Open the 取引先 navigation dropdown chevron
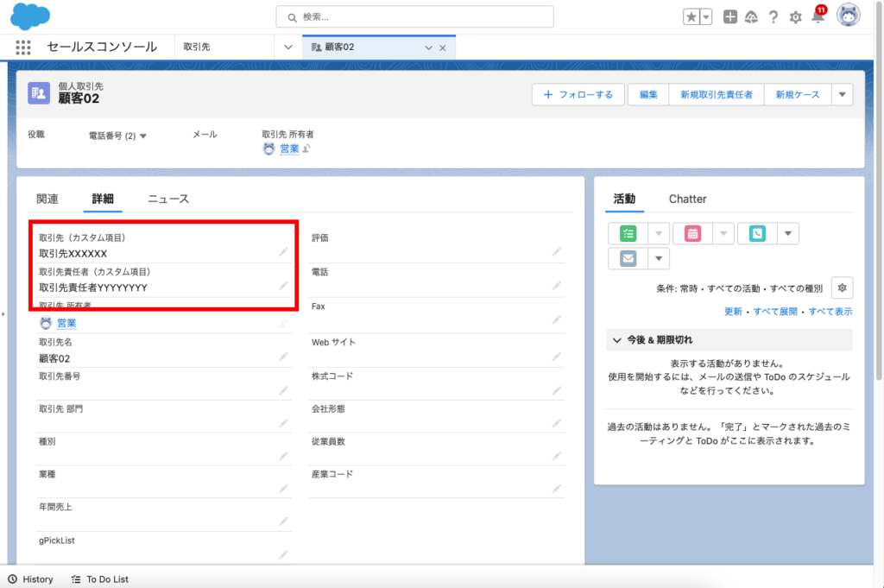 288,47
